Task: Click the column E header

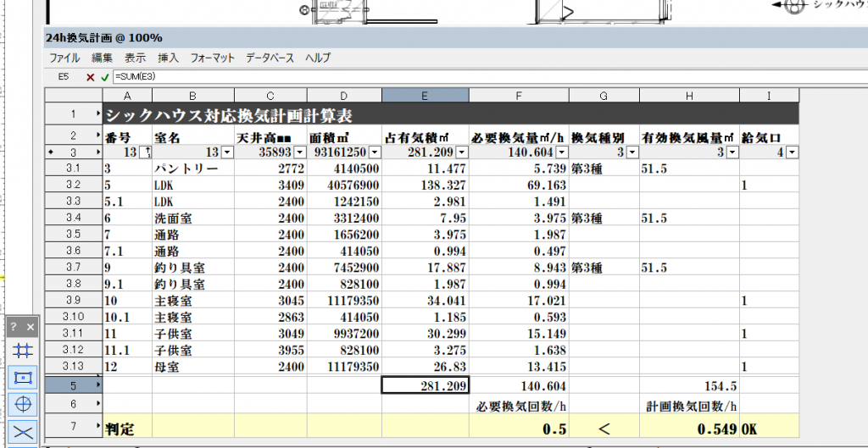Action: tap(425, 95)
